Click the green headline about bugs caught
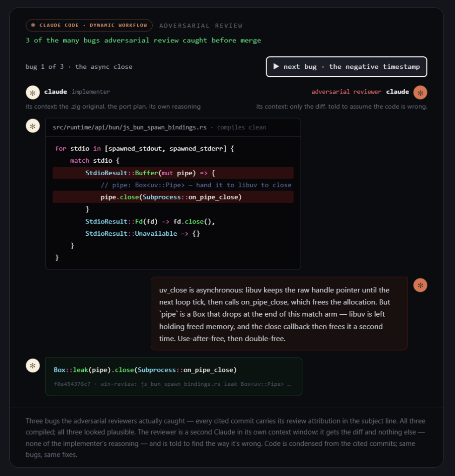 click(143, 40)
